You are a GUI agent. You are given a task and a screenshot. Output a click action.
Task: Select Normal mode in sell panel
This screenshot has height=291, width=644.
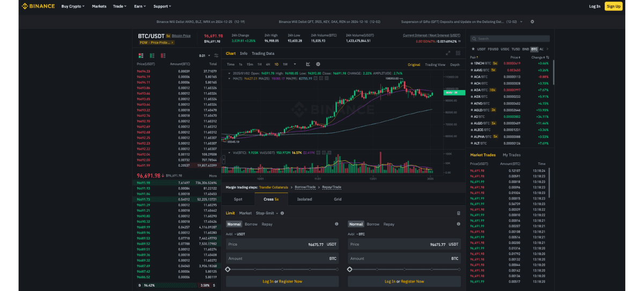[356, 224]
